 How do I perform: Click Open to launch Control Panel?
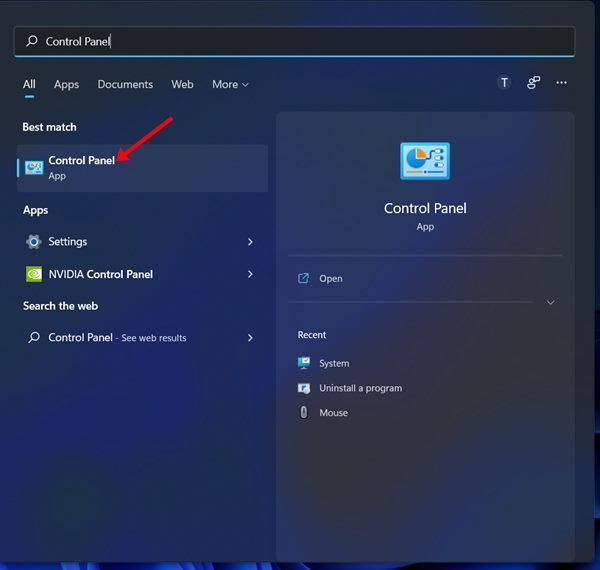(x=330, y=279)
